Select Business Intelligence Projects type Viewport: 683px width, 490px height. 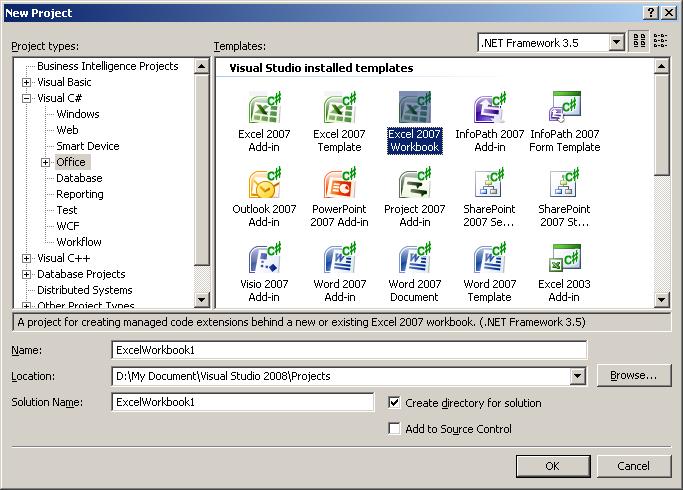108,66
